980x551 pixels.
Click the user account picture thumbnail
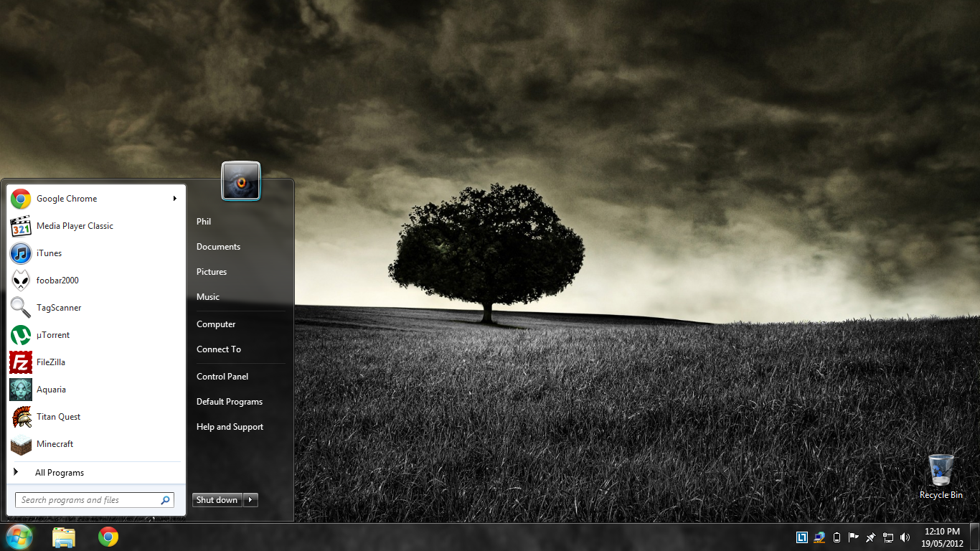tap(241, 182)
